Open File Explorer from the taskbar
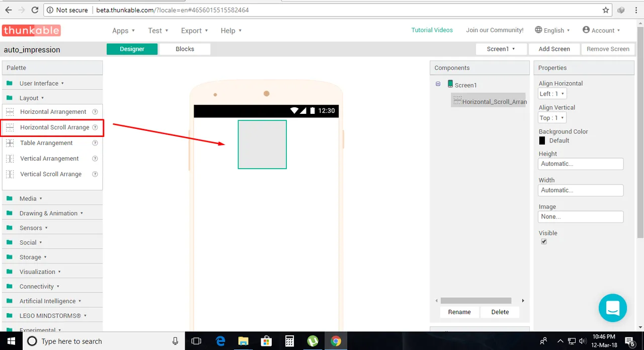This screenshot has height=350, width=644. click(244, 341)
